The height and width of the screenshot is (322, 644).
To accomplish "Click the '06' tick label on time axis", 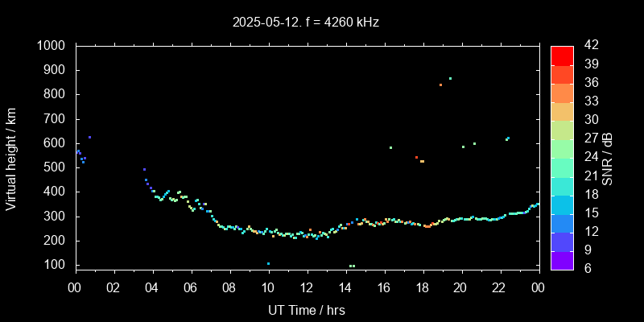I will (x=191, y=287).
